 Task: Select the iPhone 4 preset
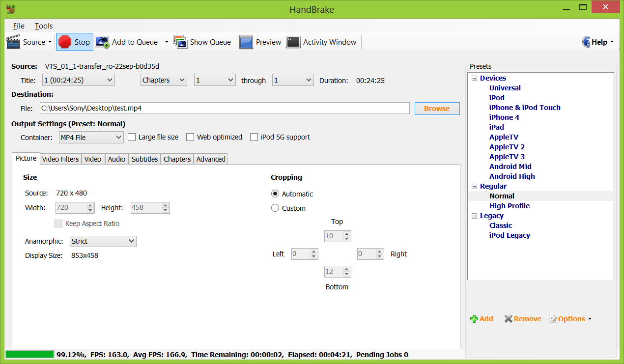click(x=504, y=117)
